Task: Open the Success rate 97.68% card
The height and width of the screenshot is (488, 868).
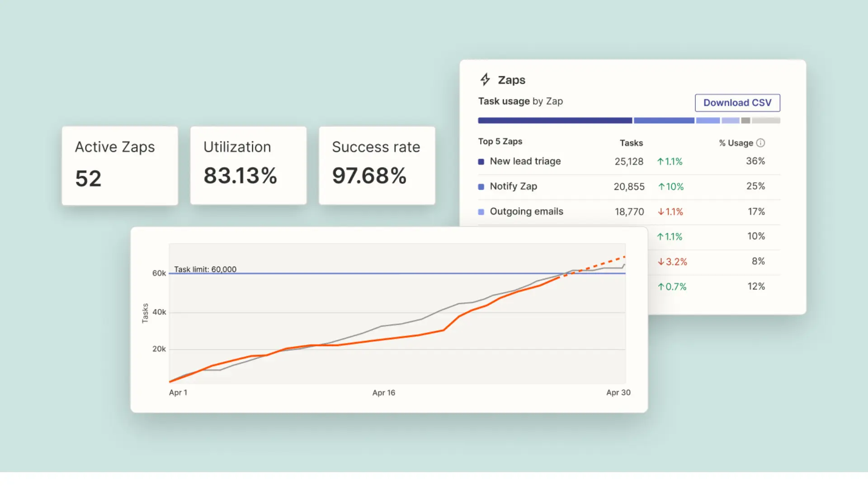Action: point(377,166)
